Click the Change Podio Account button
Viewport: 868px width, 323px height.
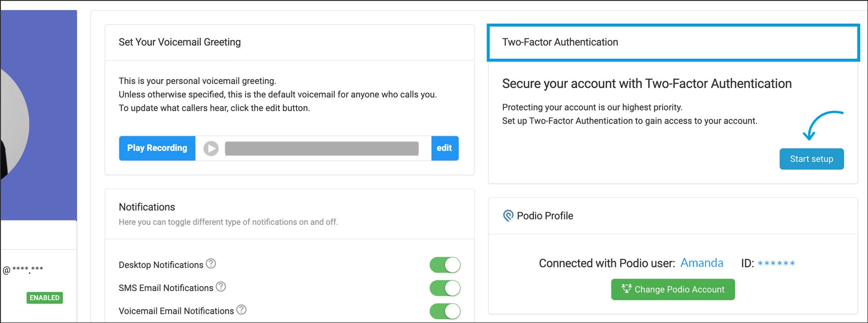pos(673,289)
